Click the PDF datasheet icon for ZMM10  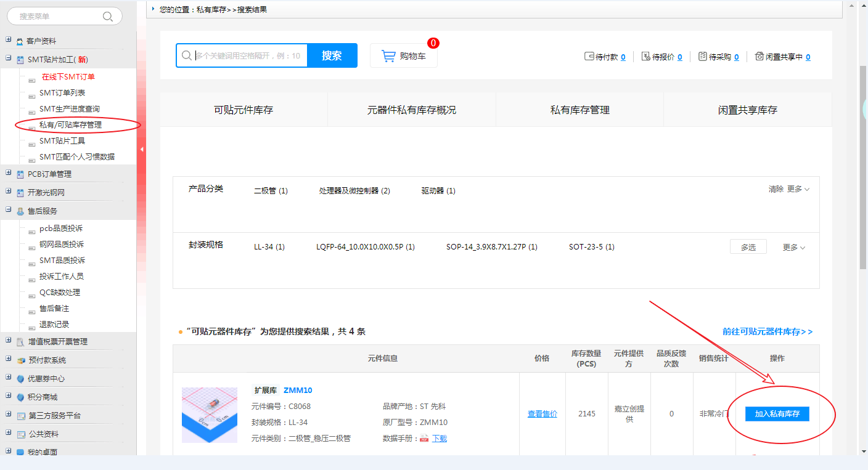(424, 439)
